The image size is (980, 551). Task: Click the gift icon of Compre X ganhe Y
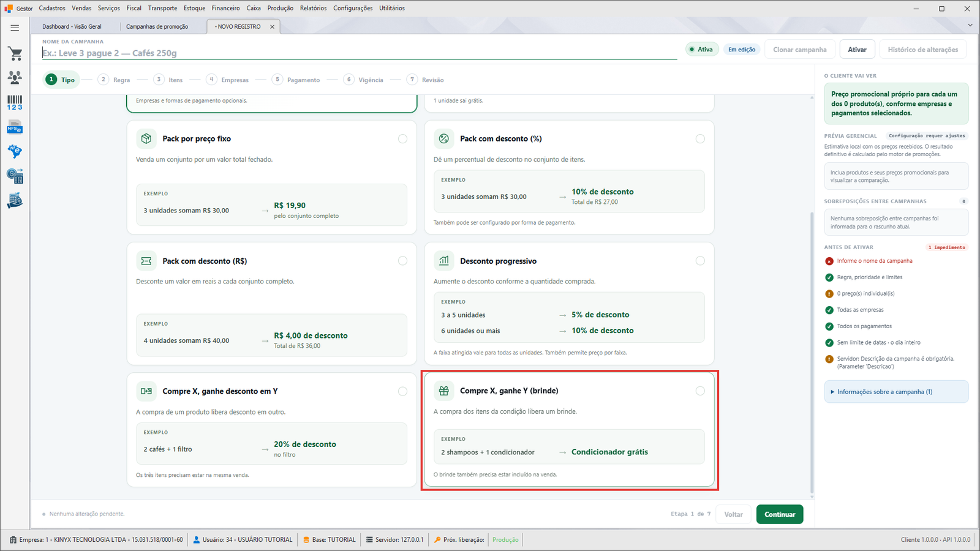[444, 391]
